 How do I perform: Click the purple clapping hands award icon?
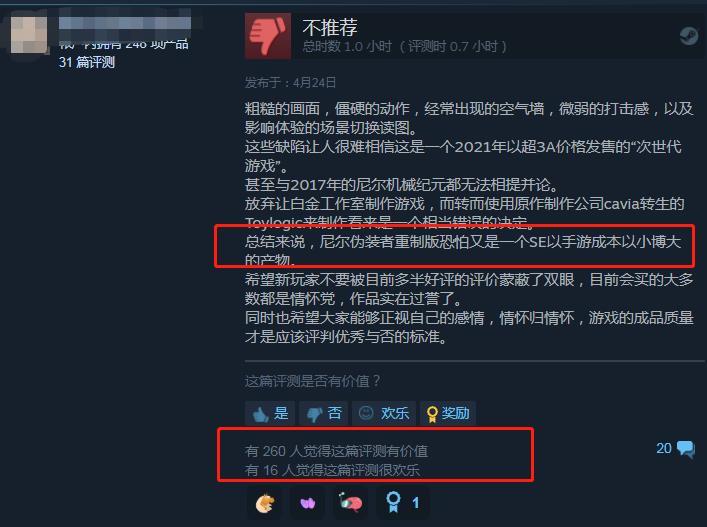point(308,503)
